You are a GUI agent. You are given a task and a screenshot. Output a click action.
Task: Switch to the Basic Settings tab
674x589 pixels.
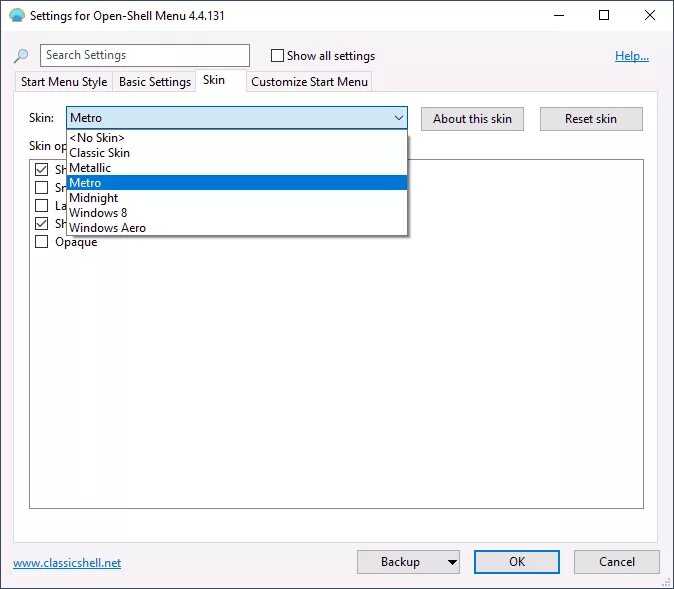tap(155, 82)
